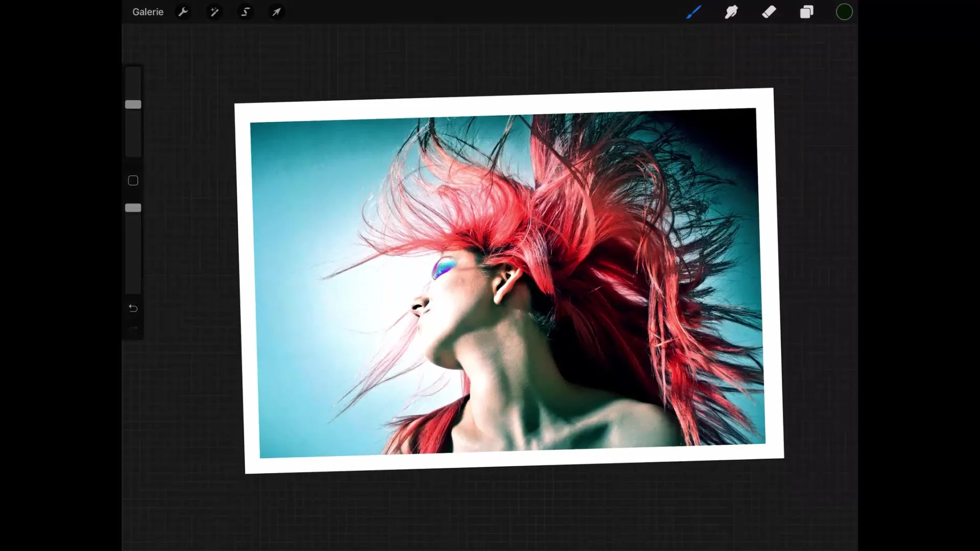
Task: Open the Layers panel
Action: [806, 12]
